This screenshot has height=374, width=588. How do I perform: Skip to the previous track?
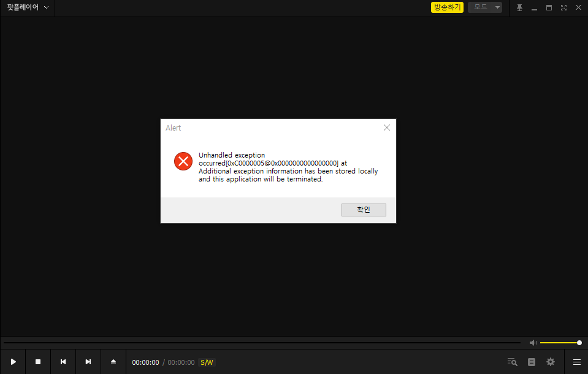point(63,362)
